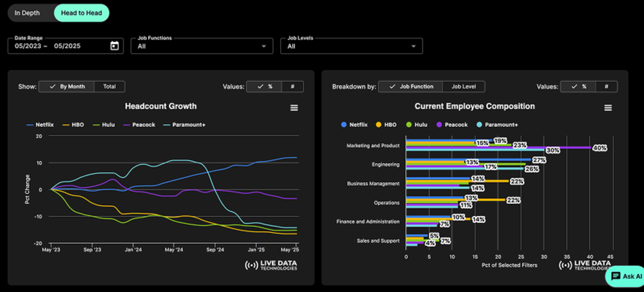Click the Headcount Growth chart title
This screenshot has width=644, height=292.
(160, 106)
